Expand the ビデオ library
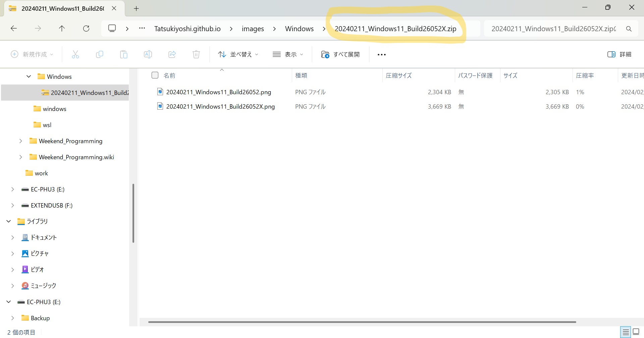Image resolution: width=644 pixels, height=338 pixels. point(13,270)
